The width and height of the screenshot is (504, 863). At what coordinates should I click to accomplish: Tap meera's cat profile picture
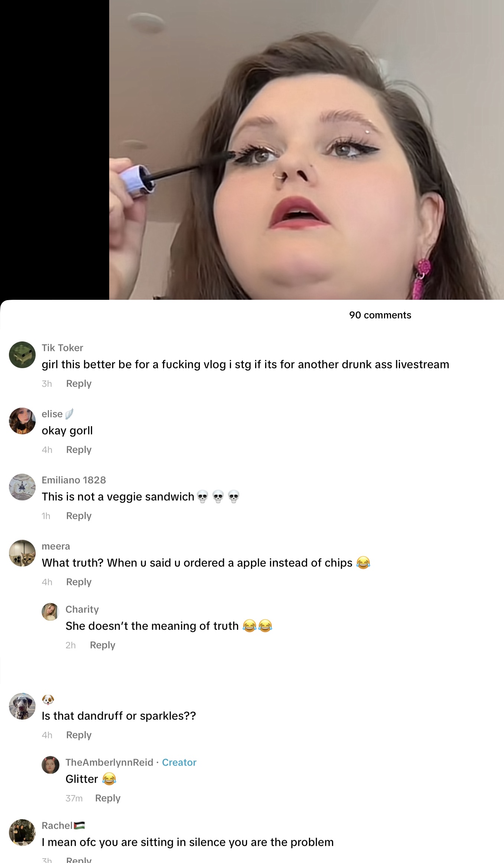[x=22, y=553]
